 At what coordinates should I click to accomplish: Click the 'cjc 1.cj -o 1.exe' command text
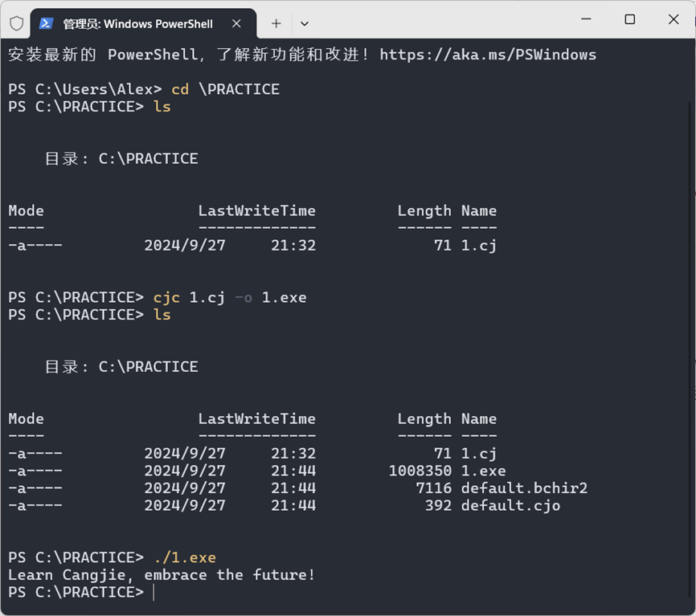point(230,298)
